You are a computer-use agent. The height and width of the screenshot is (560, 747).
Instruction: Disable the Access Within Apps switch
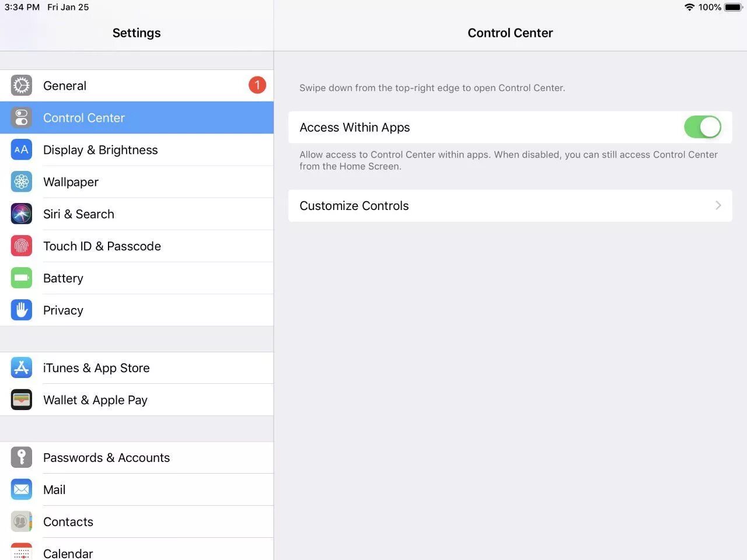click(x=703, y=127)
